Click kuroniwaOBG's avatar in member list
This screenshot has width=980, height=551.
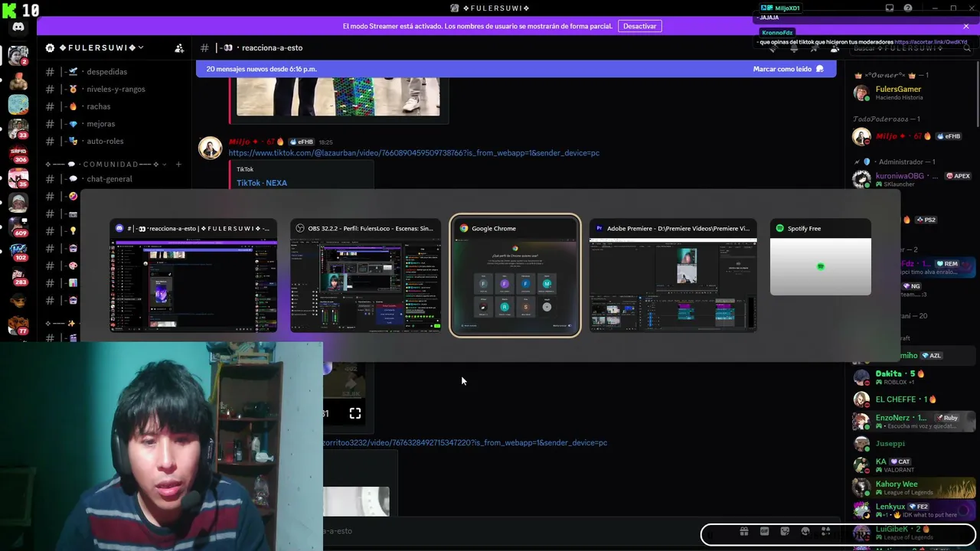[x=862, y=180]
